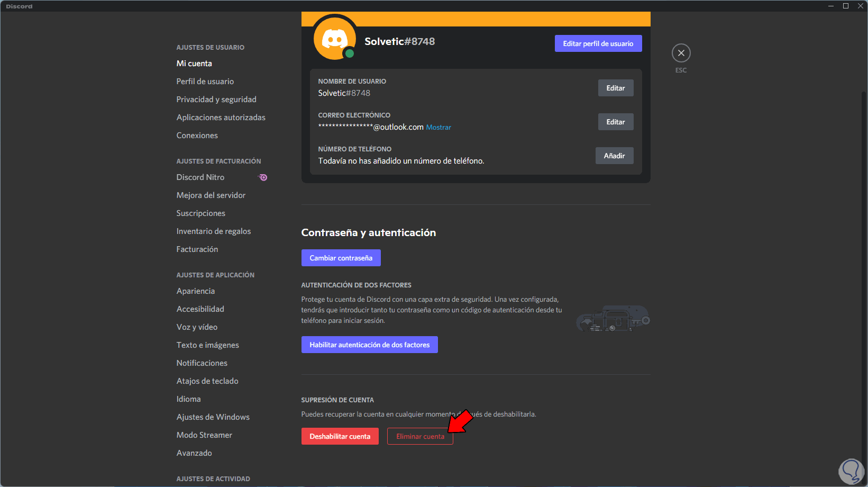The height and width of the screenshot is (487, 868).
Task: Click the red Deshabilitar cuenta button
Action: (x=340, y=436)
